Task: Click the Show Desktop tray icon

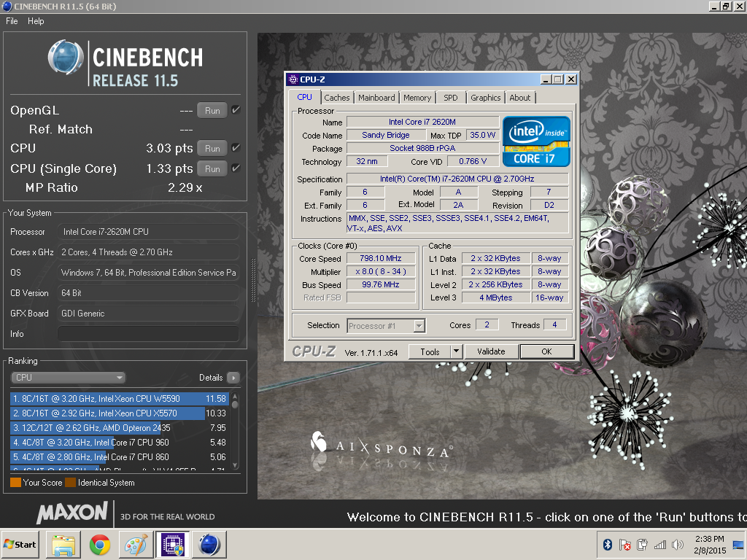Action: coord(739,544)
